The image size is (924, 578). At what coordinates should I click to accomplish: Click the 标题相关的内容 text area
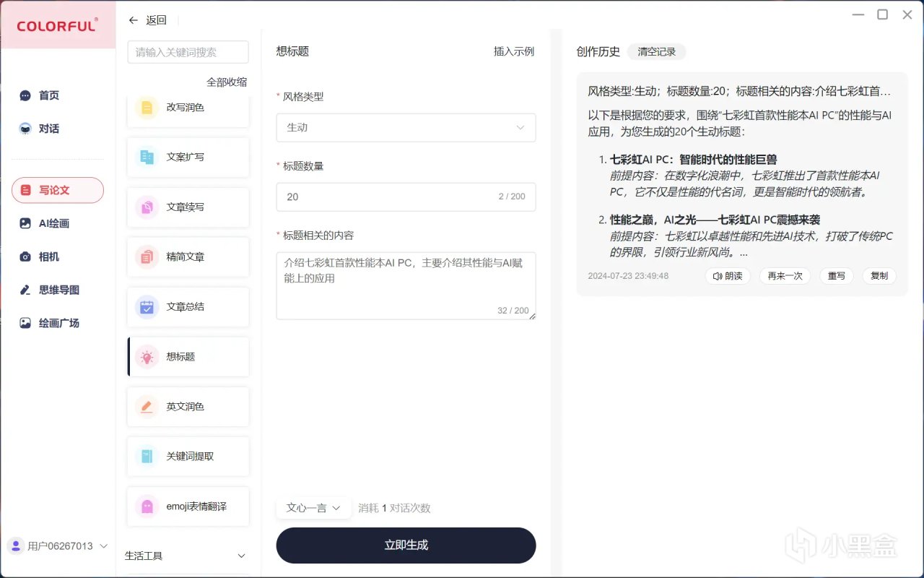[x=406, y=285]
